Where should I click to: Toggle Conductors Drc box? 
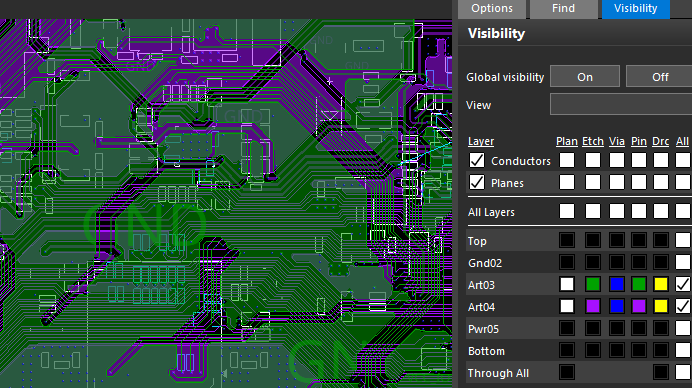pos(661,160)
